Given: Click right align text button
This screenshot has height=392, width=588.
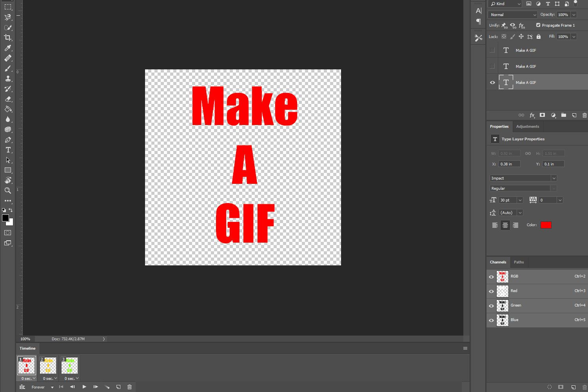Looking at the screenshot, I should (515, 225).
